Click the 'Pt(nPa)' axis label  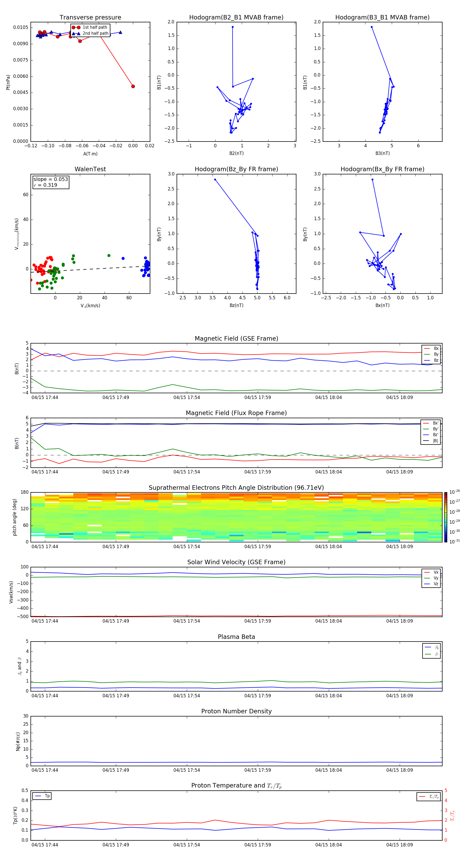tap(8, 82)
